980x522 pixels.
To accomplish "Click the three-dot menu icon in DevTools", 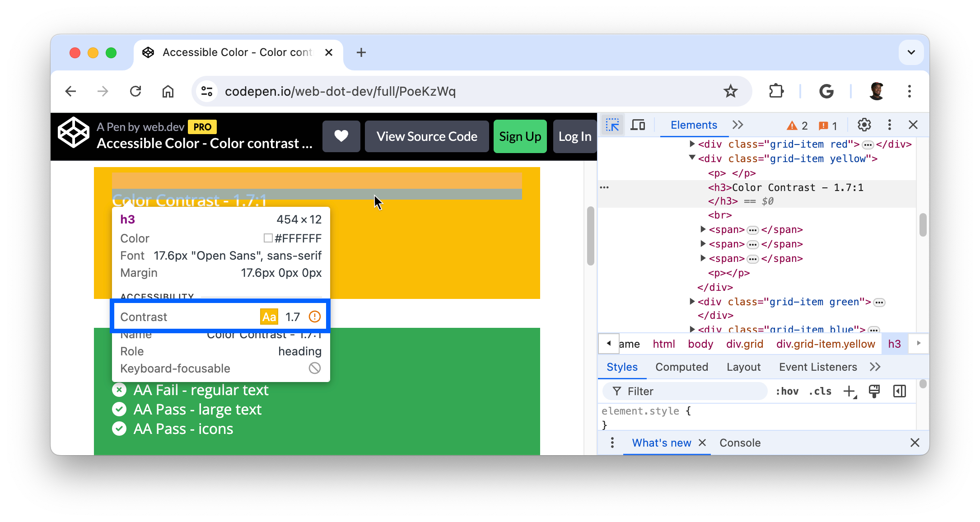I will point(889,125).
